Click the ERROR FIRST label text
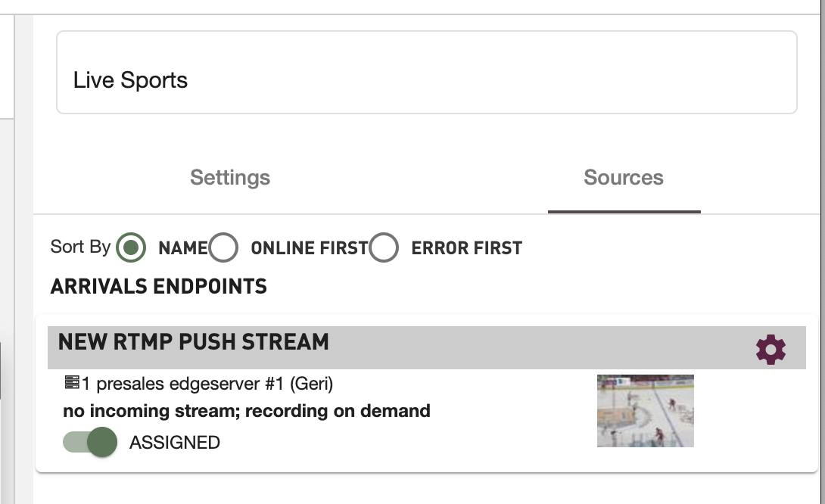 [466, 248]
